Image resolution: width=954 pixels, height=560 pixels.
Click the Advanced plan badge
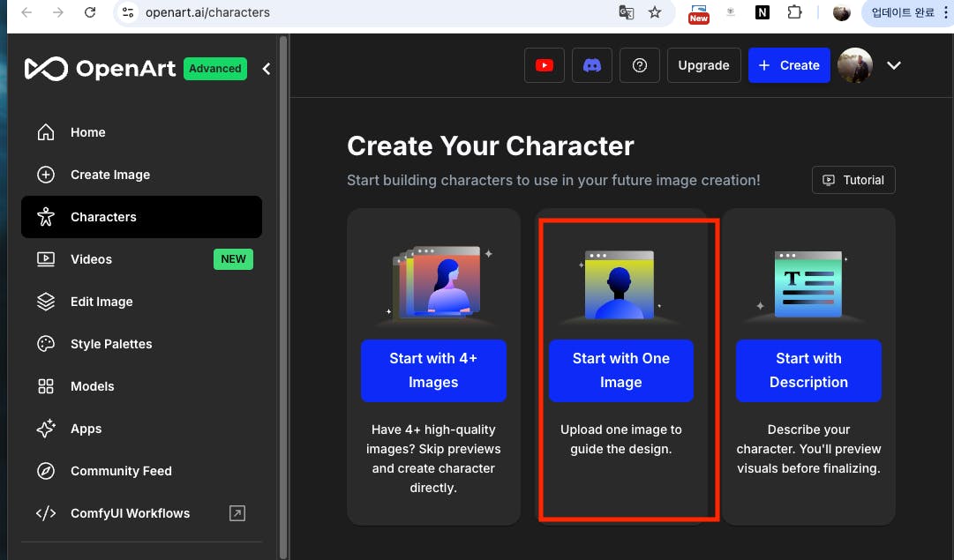pyautogui.click(x=214, y=69)
